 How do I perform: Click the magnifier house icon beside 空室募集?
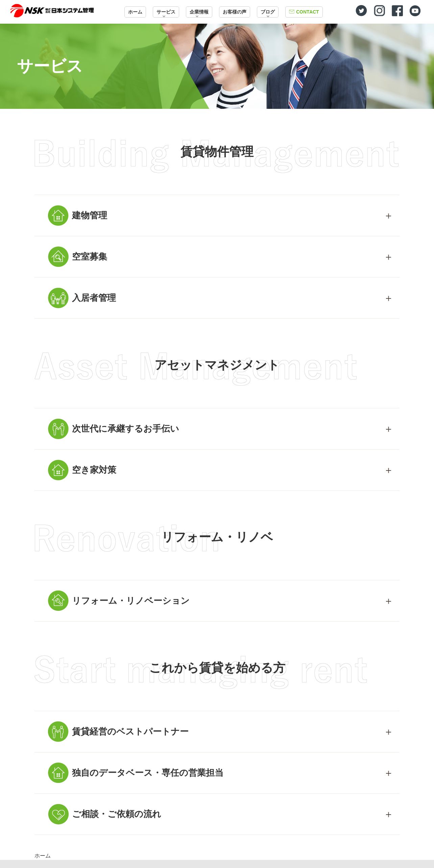(58, 257)
